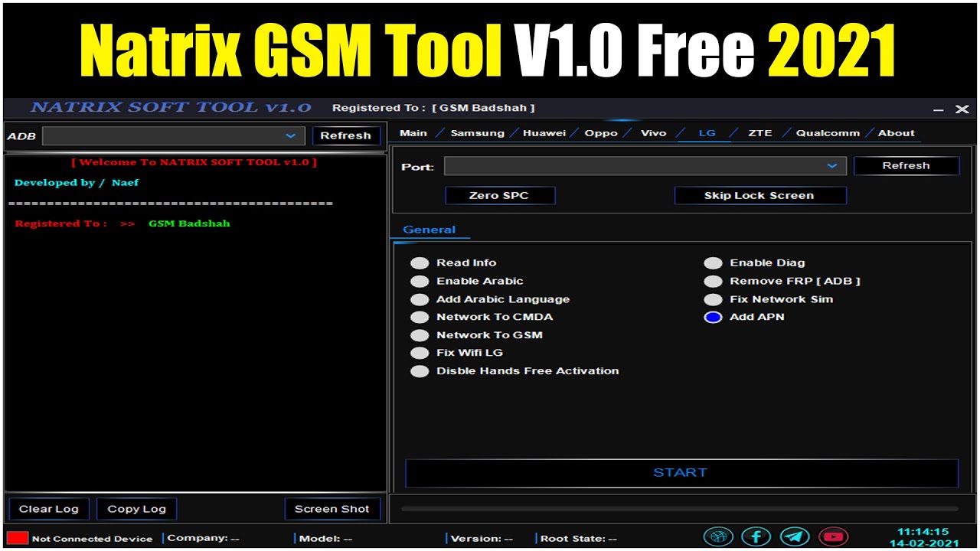Click the Clear Log button
980x551 pixels.
[x=48, y=509]
